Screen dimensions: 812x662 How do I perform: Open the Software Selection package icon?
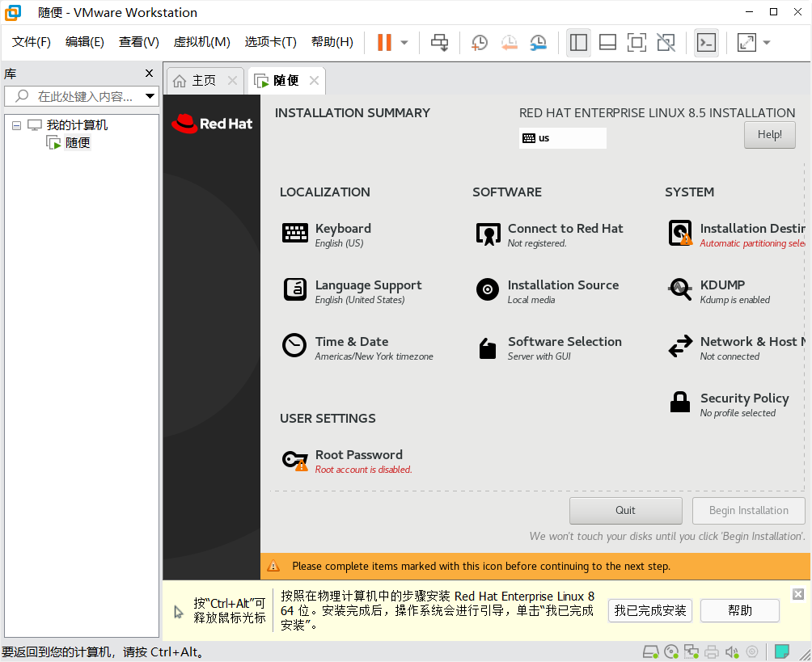click(x=488, y=348)
